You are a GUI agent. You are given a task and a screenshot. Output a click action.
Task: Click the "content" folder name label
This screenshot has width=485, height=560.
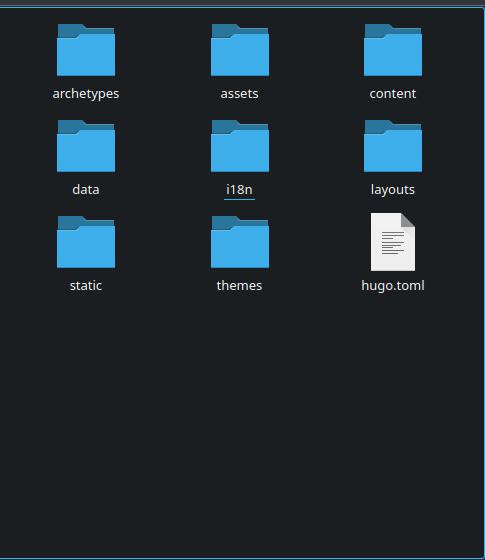click(x=393, y=94)
